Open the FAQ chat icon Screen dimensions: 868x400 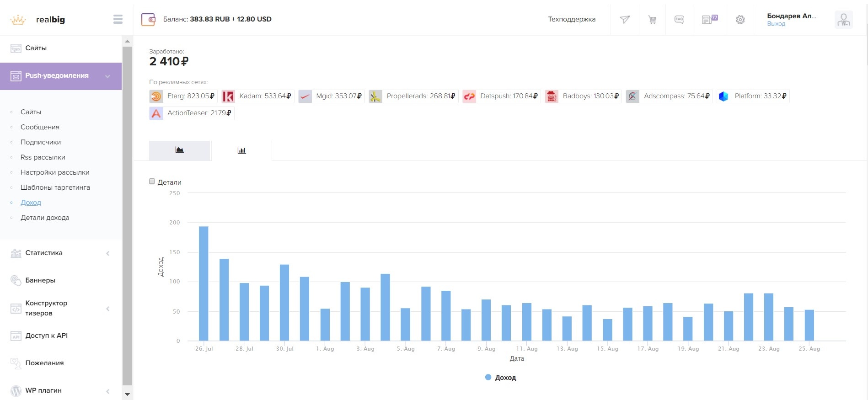click(679, 19)
